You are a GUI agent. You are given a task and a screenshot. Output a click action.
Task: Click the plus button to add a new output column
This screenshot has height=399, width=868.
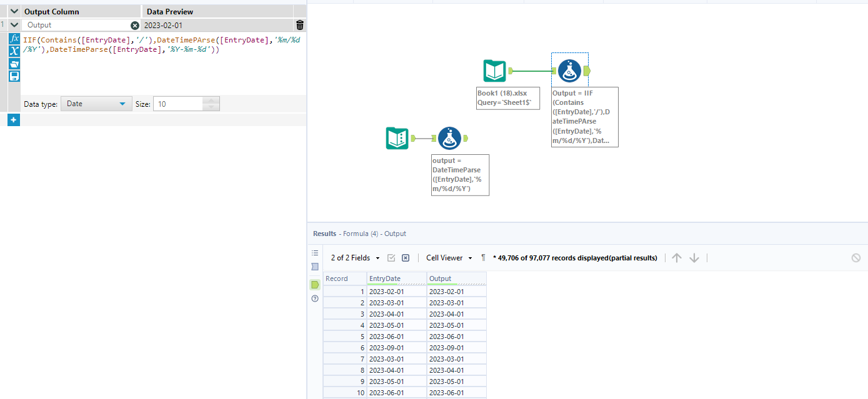(13, 119)
